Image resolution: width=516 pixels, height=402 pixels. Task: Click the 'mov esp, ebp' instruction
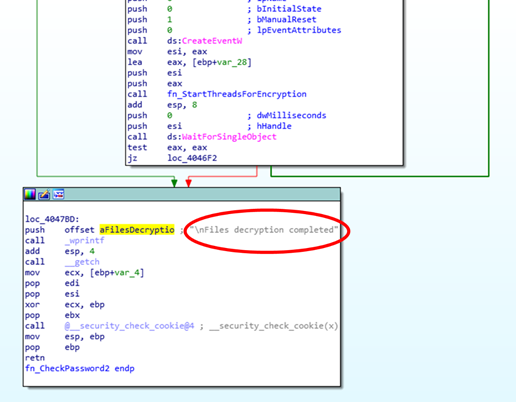pos(65,336)
